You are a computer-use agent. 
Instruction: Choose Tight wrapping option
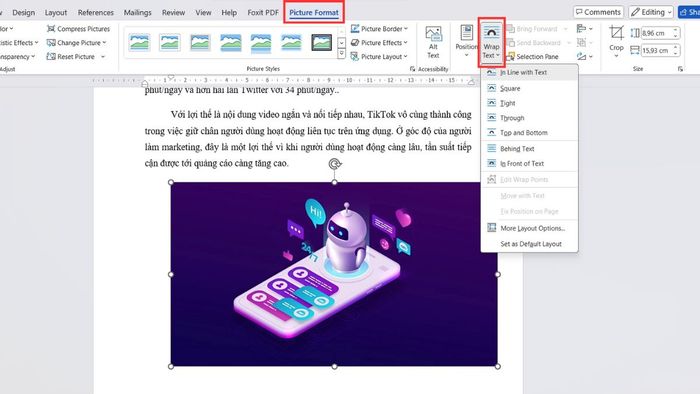529,103
